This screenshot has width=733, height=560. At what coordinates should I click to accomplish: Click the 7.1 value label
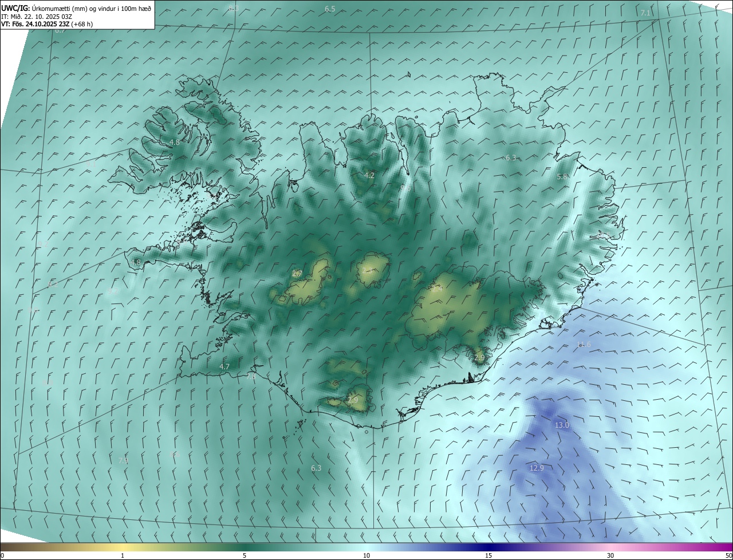[645, 13]
